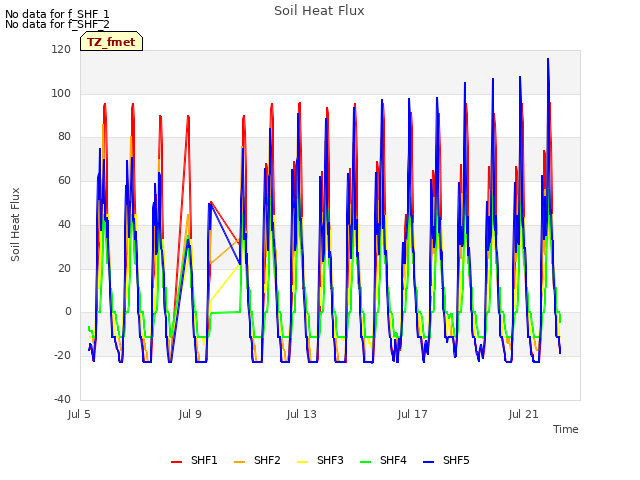
Task: Click the -20 y-axis tick label
Action: tap(62, 355)
